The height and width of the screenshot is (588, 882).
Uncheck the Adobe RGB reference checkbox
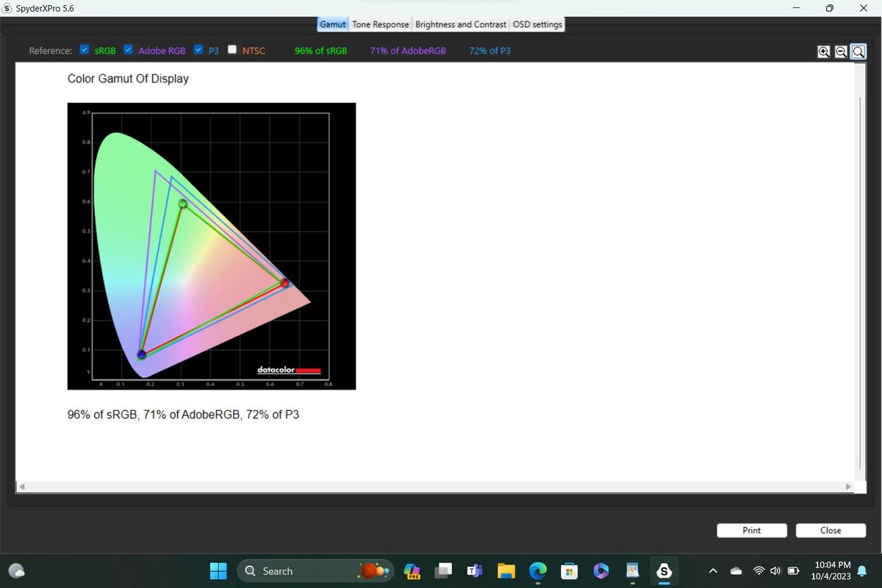pos(128,50)
